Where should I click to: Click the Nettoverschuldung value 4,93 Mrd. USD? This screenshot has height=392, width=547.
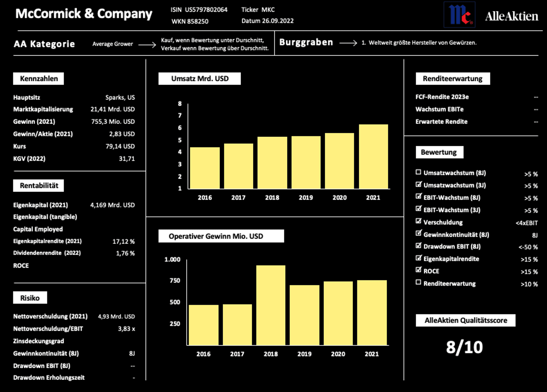tap(116, 316)
